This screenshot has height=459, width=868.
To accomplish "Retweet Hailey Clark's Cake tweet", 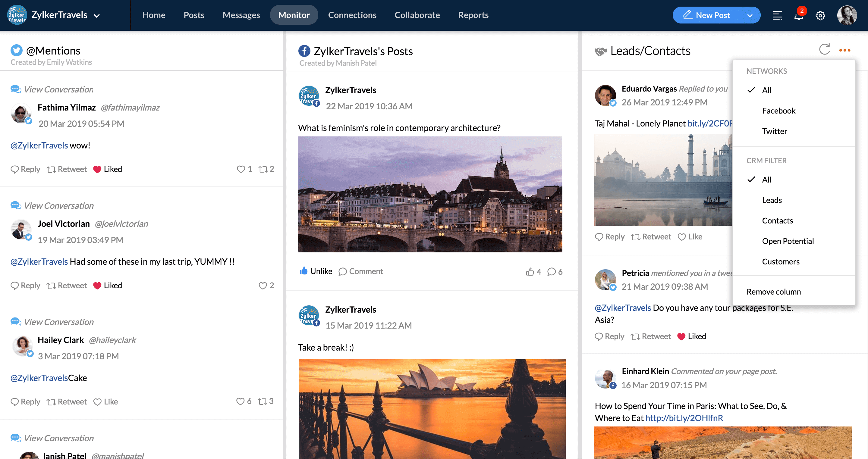I will (67, 401).
